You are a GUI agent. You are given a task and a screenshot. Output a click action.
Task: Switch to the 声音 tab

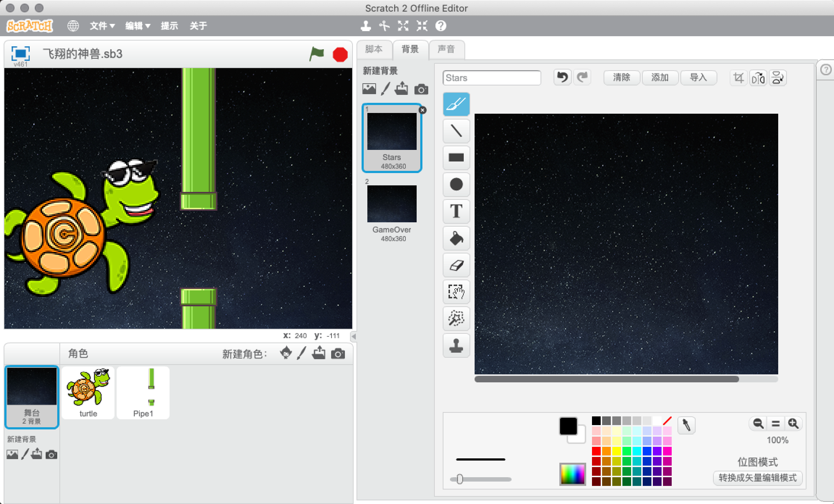pos(446,50)
